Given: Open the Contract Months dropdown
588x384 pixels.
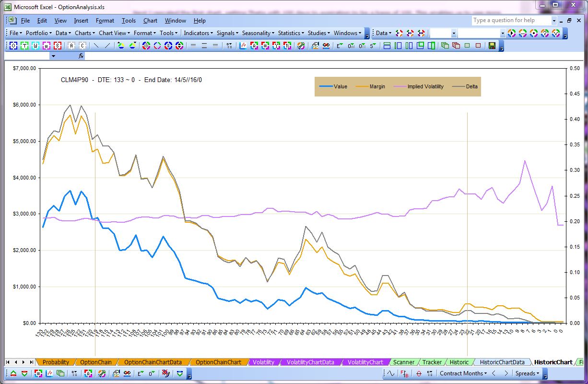Looking at the screenshot, I should click(x=463, y=373).
